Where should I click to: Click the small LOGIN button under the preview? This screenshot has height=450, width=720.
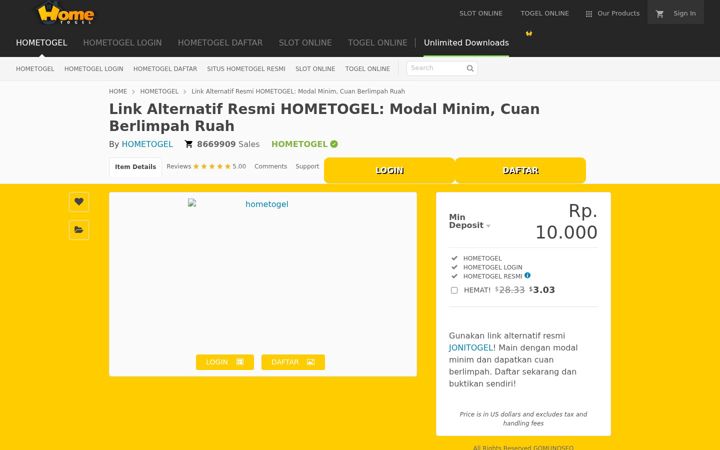(x=225, y=362)
